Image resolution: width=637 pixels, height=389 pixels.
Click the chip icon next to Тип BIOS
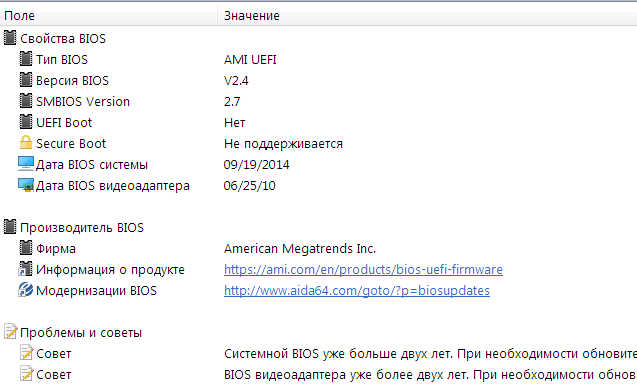[26, 59]
